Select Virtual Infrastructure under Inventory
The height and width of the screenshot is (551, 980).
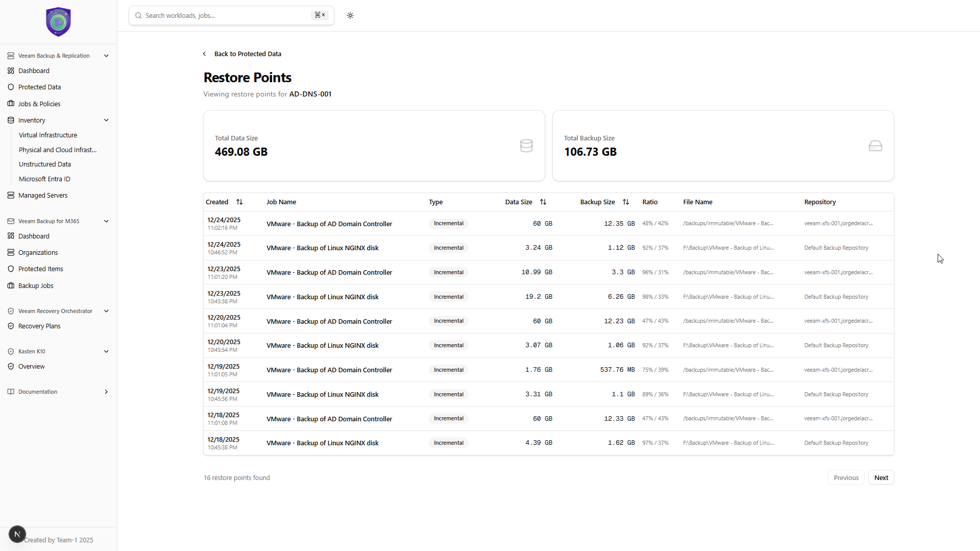tap(48, 135)
